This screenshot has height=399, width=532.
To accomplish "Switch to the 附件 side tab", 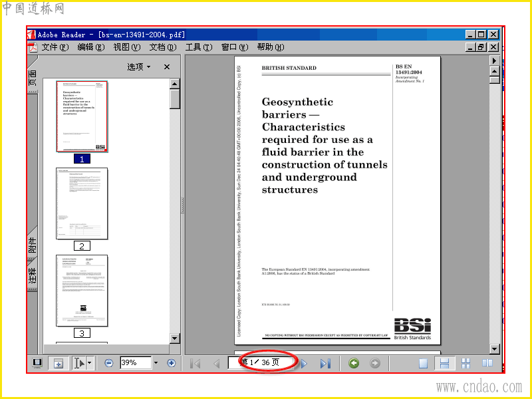I will 32,245.
